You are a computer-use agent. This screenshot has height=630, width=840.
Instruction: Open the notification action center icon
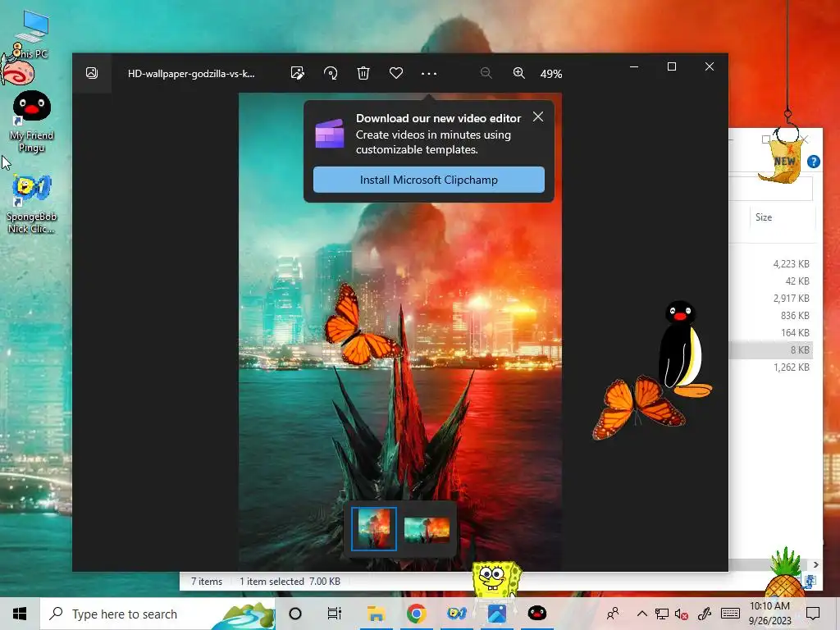[813, 614]
